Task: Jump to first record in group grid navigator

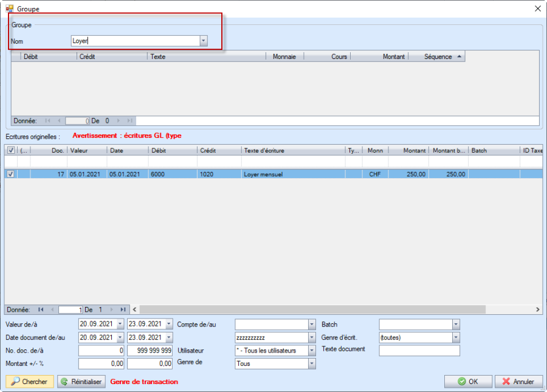Action: coord(48,121)
